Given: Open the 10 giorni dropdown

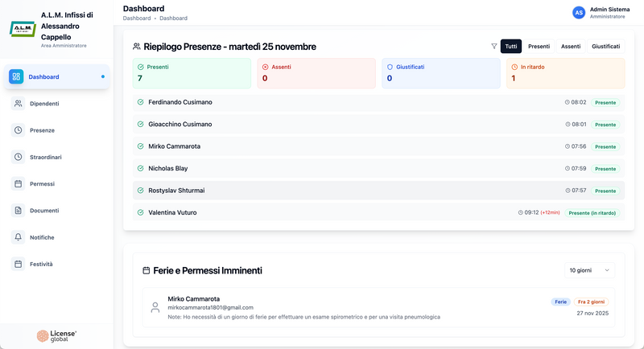Looking at the screenshot, I should tap(590, 271).
